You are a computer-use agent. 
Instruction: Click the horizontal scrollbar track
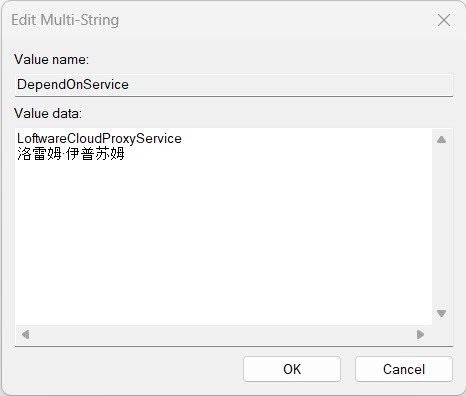(x=223, y=334)
